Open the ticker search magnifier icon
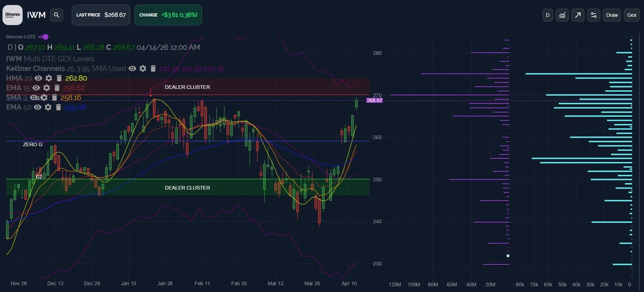The height and width of the screenshot is (292, 644). tap(56, 15)
